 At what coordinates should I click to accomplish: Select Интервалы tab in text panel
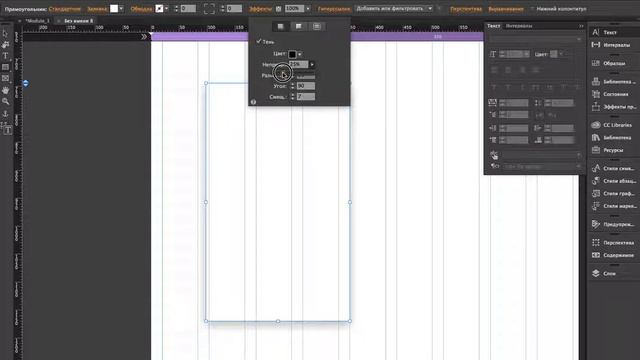pos(519,26)
